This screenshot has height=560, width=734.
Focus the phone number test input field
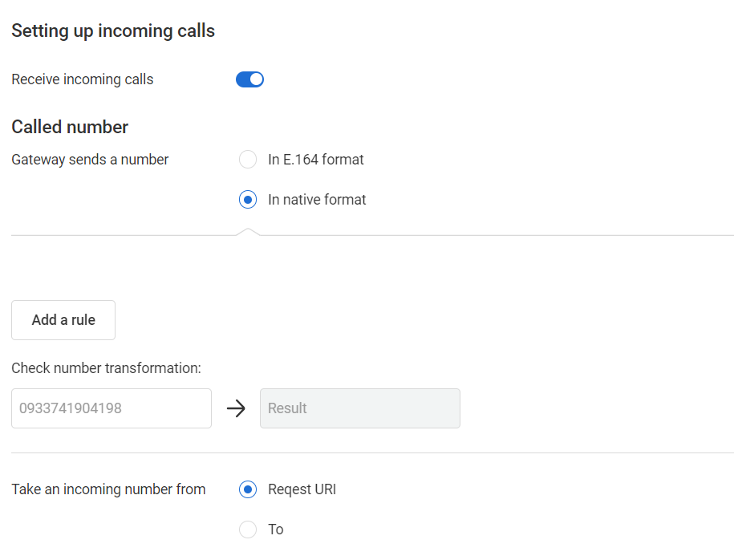[x=112, y=408]
